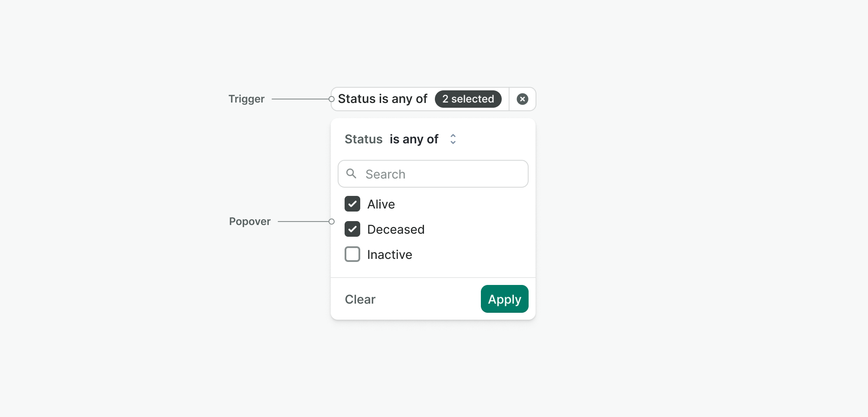868x417 pixels.
Task: Click the connector dot on the popover edge
Action: coord(332,222)
